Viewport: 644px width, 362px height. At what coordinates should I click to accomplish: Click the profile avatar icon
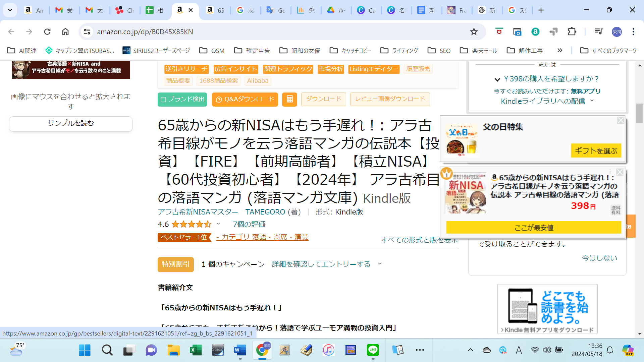tap(617, 32)
